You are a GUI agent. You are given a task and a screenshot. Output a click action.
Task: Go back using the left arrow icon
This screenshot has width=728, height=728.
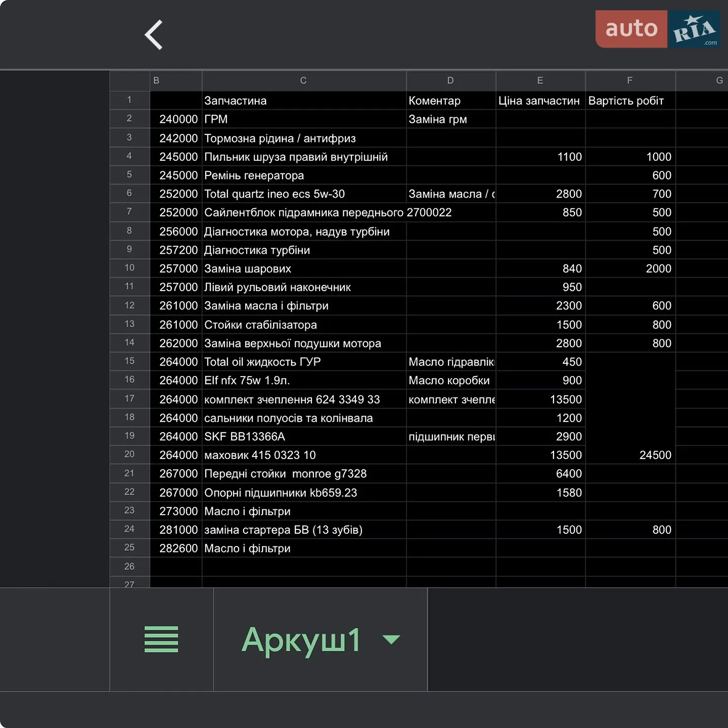(x=154, y=35)
